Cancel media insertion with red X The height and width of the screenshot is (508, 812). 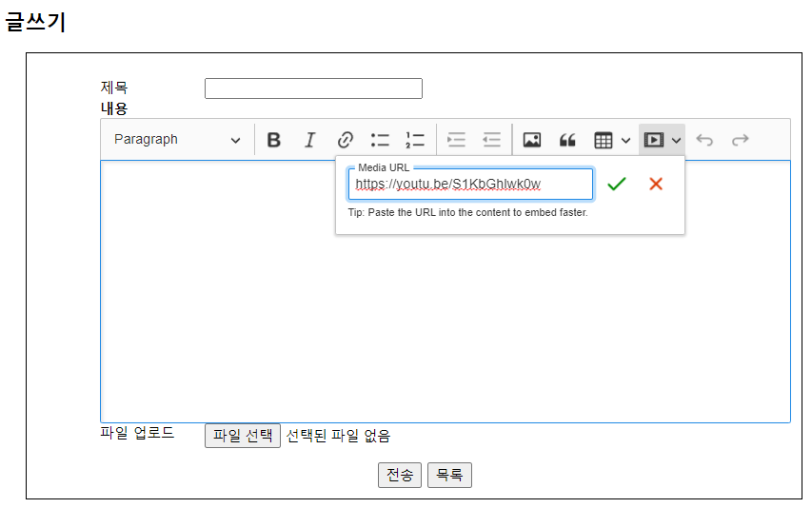click(656, 184)
